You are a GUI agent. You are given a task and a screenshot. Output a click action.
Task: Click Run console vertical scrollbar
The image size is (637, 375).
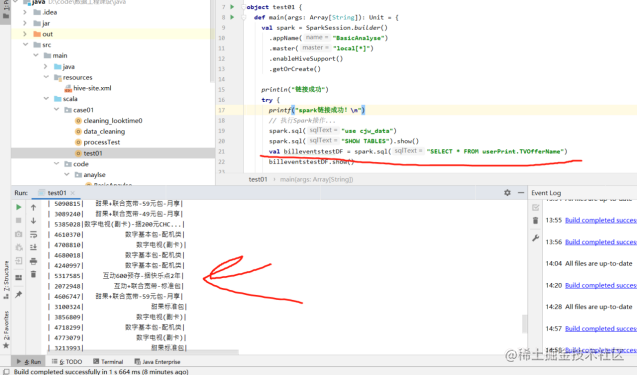[x=524, y=323]
